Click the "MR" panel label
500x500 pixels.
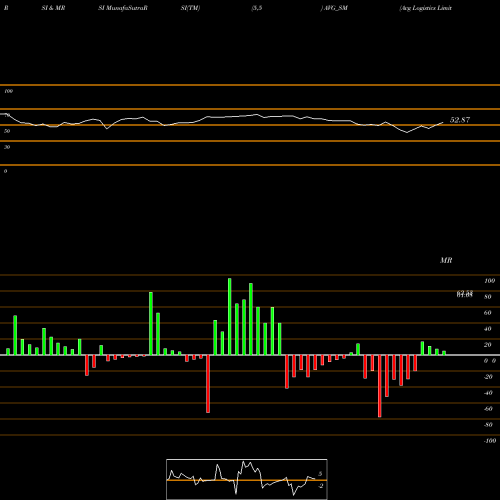pyautogui.click(x=446, y=260)
